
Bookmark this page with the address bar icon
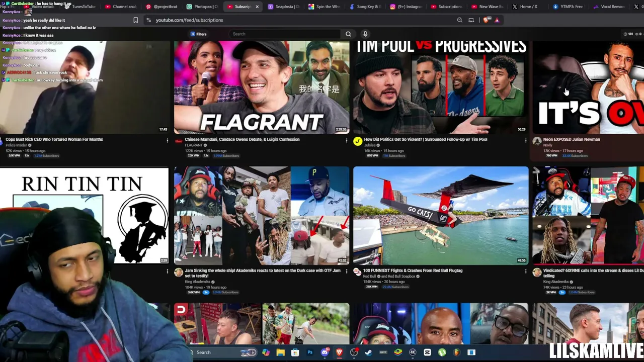135,20
